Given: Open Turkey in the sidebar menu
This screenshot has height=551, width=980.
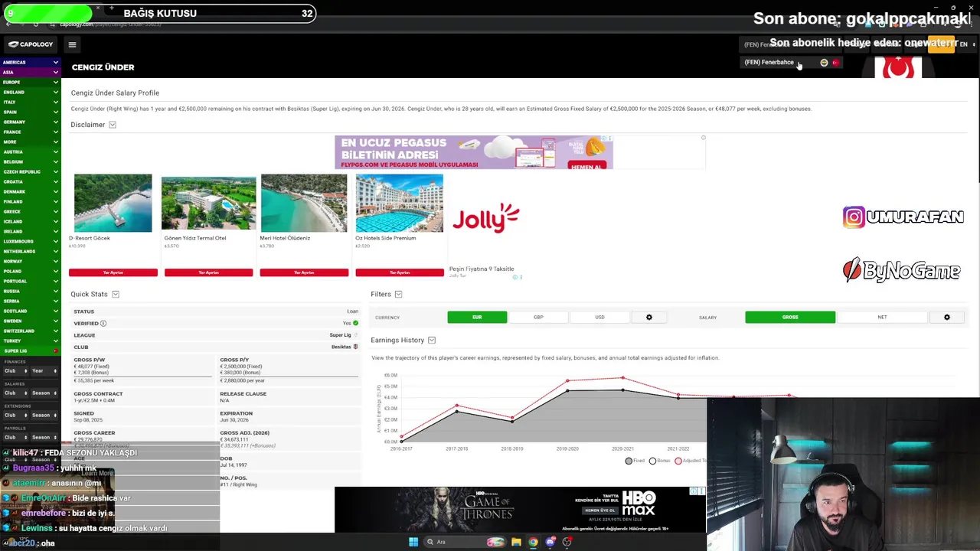Looking at the screenshot, I should [x=31, y=341].
